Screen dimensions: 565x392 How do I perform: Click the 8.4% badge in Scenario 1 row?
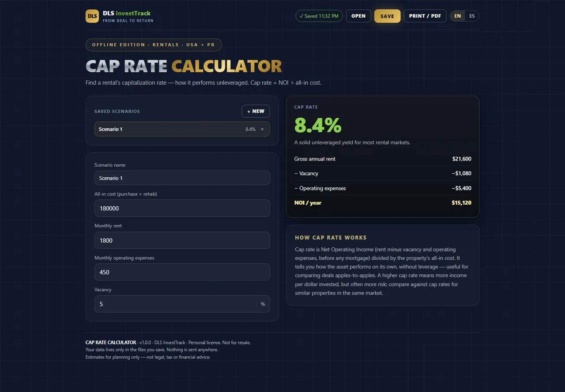(250, 129)
